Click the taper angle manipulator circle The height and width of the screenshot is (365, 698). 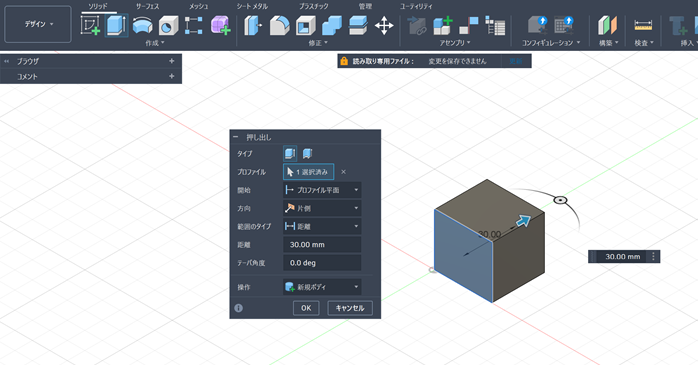[560, 200]
